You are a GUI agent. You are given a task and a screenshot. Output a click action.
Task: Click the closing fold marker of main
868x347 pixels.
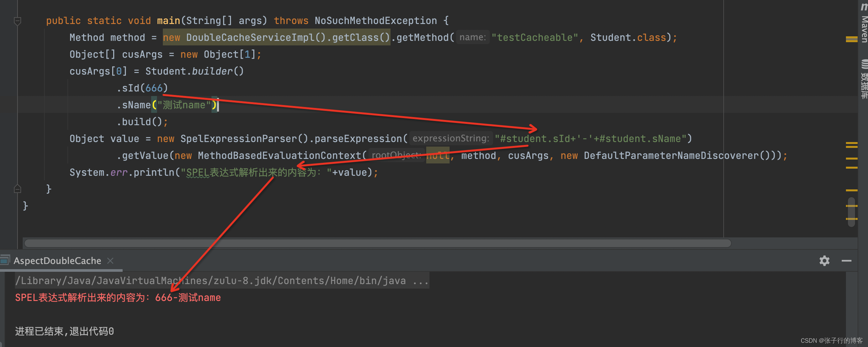click(18, 189)
